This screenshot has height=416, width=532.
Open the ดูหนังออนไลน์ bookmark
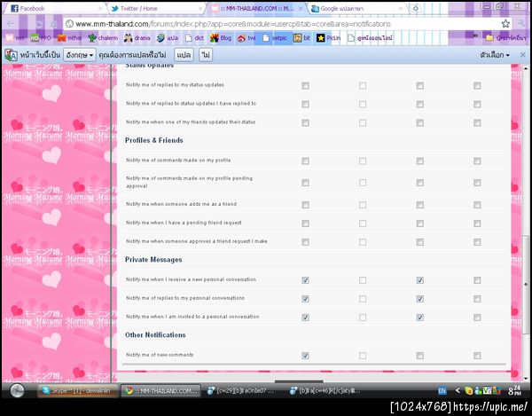coord(370,38)
